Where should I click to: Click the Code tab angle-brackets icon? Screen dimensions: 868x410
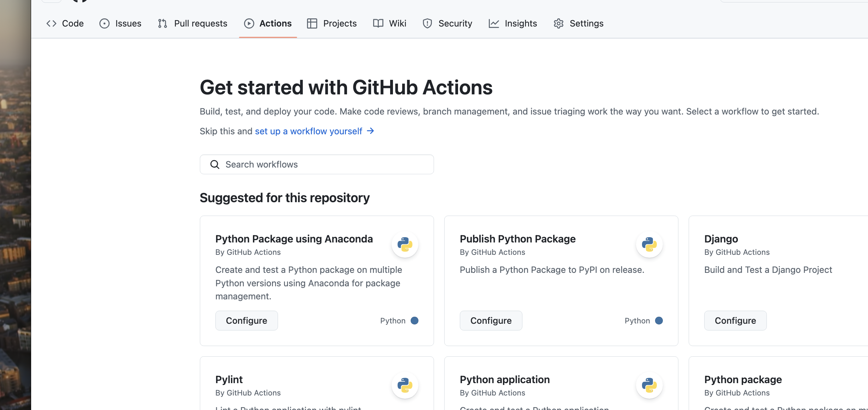pyautogui.click(x=52, y=24)
